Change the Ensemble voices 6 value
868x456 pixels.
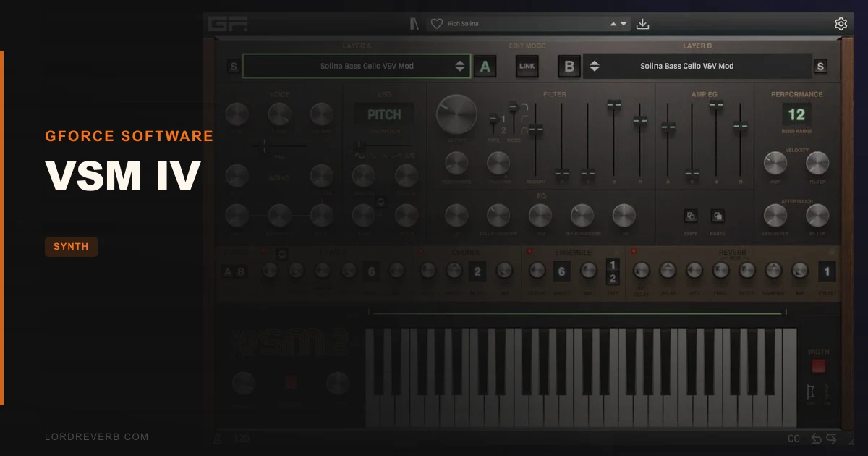tap(562, 272)
